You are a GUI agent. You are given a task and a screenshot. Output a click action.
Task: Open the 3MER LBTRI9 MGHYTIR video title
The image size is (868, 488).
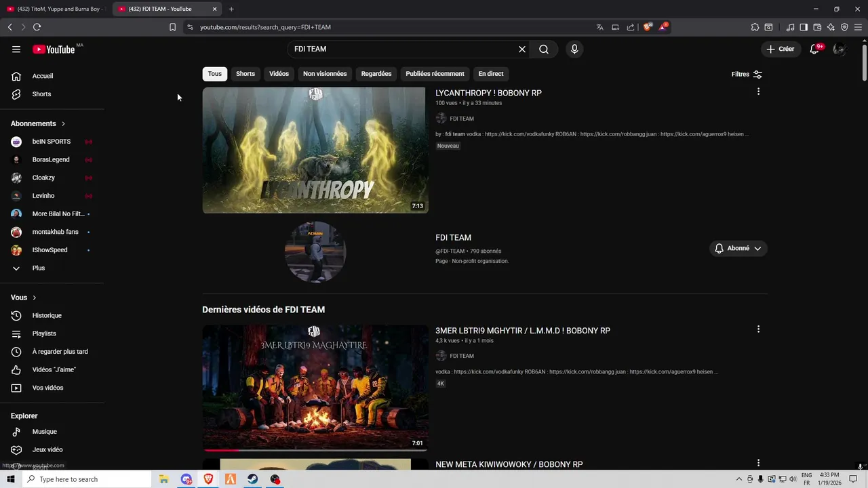523,331
